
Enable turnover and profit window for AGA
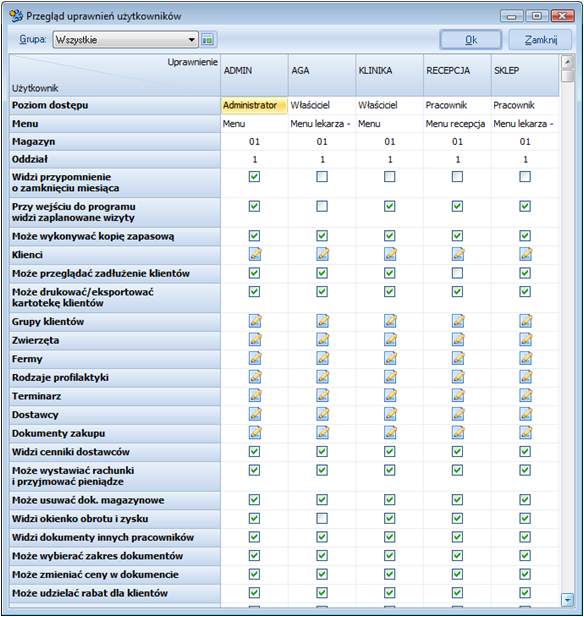[x=322, y=518]
